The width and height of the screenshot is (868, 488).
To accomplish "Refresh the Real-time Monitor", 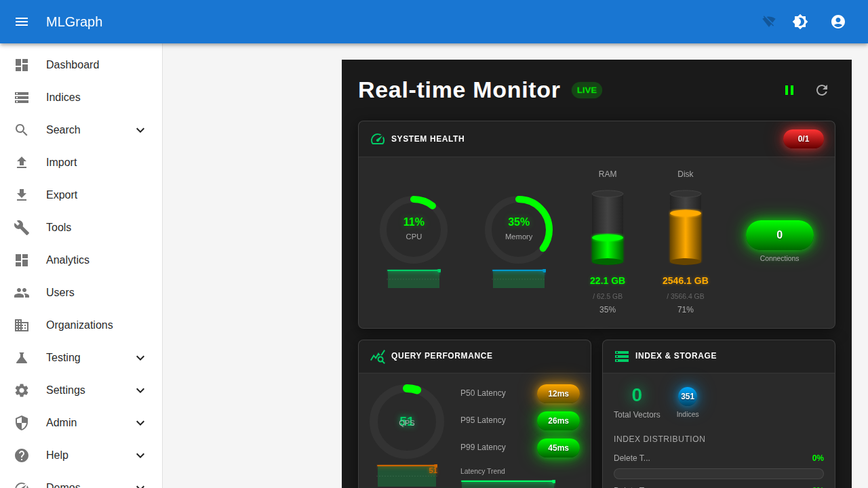I will pyautogui.click(x=822, y=90).
